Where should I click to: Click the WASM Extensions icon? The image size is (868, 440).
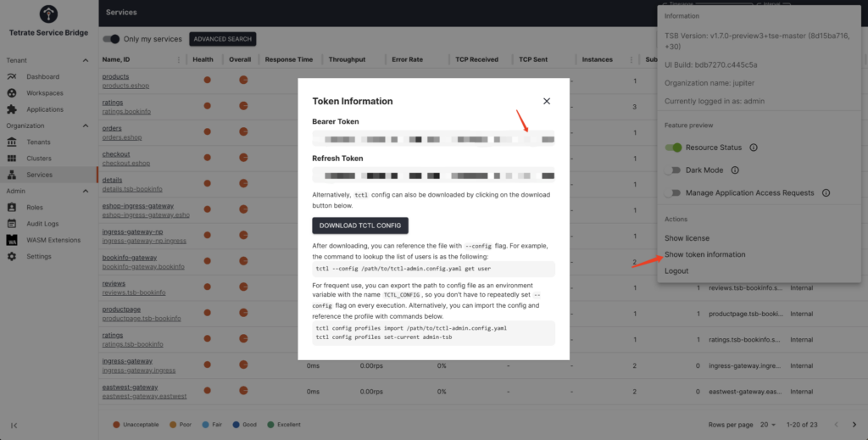(x=12, y=240)
